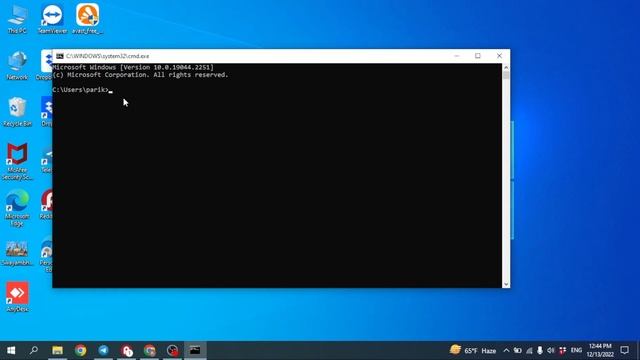
Task: Minimize the cmd.exe window
Action: click(457, 56)
